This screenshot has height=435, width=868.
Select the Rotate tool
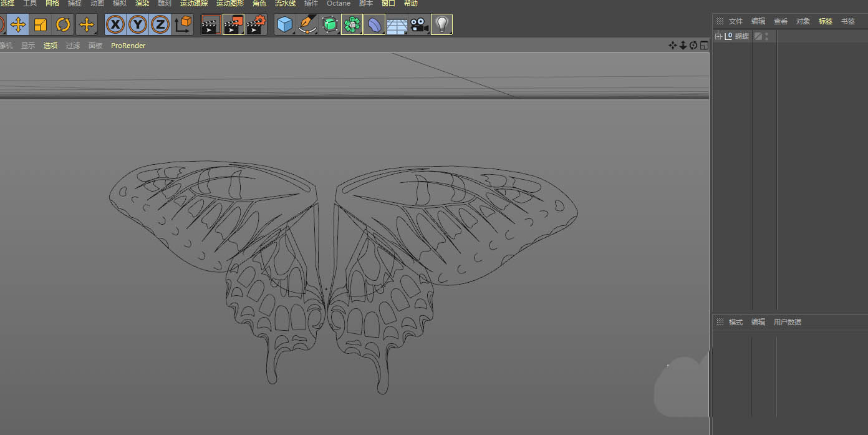click(63, 25)
